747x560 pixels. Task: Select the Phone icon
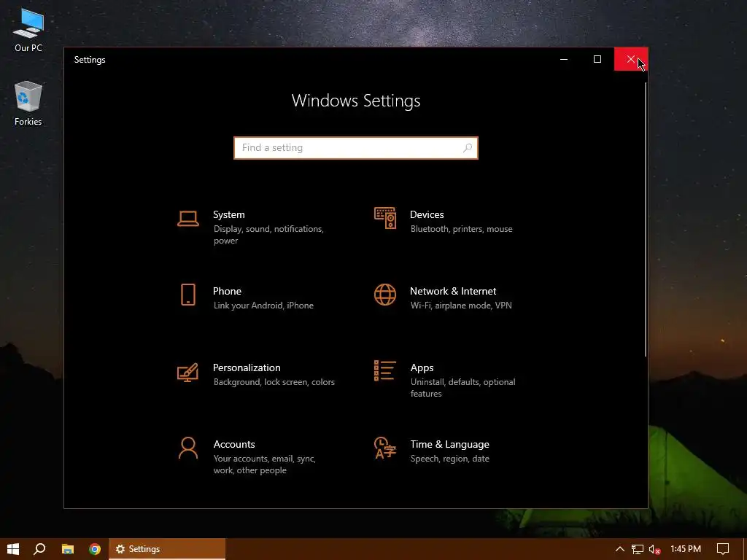pyautogui.click(x=188, y=295)
